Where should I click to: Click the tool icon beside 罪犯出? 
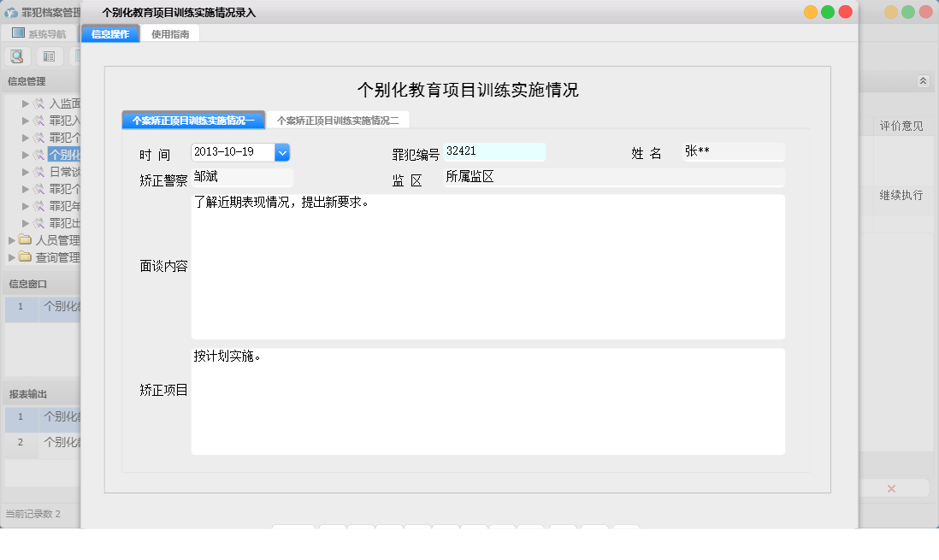39,223
